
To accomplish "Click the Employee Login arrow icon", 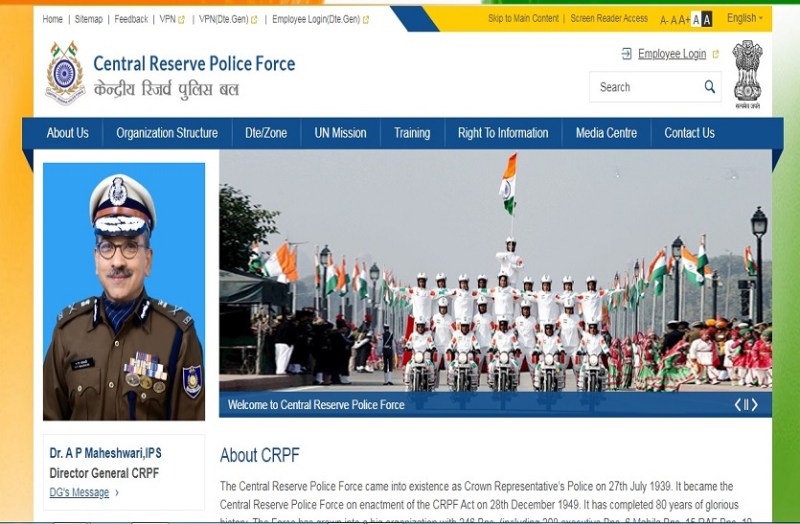I will (x=627, y=54).
